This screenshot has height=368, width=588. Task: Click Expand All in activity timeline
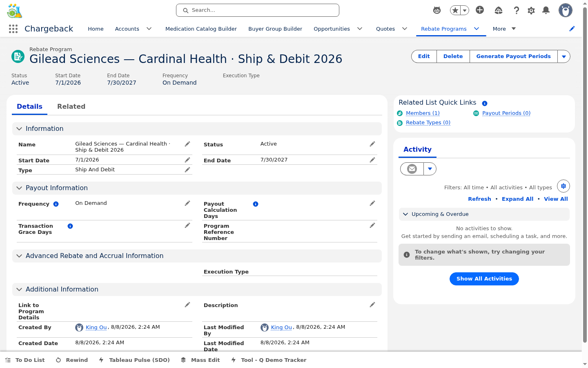(517, 199)
